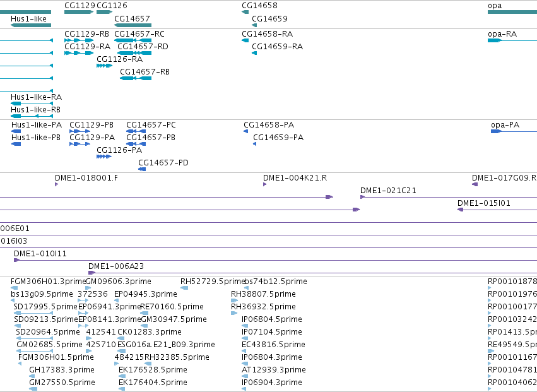Open the CG14659 gene label

pyautogui.click(x=269, y=18)
